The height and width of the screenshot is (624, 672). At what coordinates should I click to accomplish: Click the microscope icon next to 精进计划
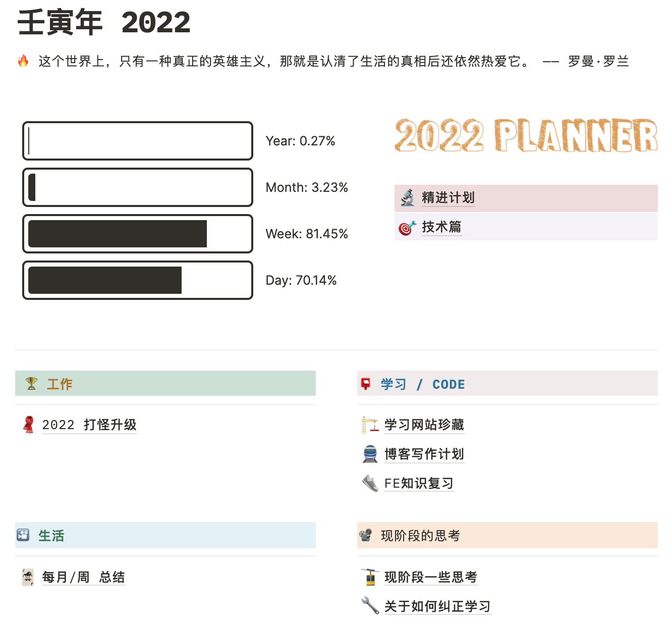pyautogui.click(x=407, y=197)
